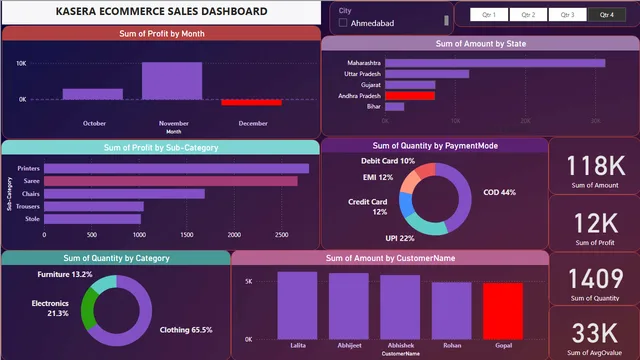This screenshot has height=360, width=640.
Task: Click the City slicer scrollbar
Action: [446, 20]
